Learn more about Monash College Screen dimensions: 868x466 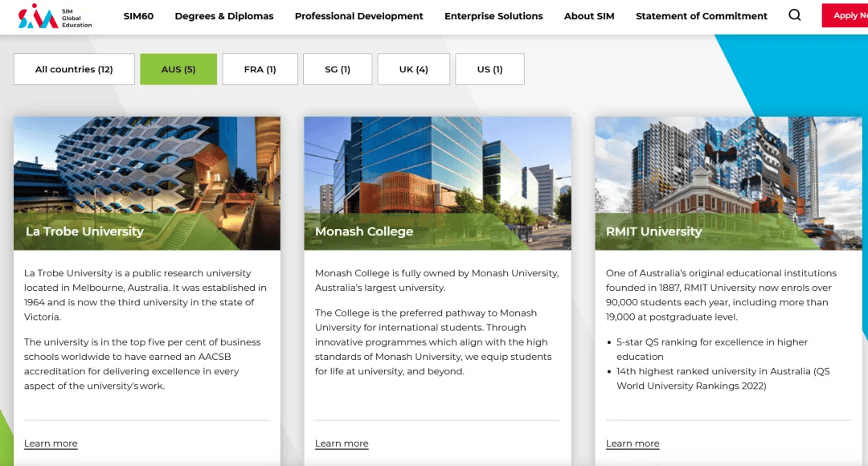click(342, 444)
